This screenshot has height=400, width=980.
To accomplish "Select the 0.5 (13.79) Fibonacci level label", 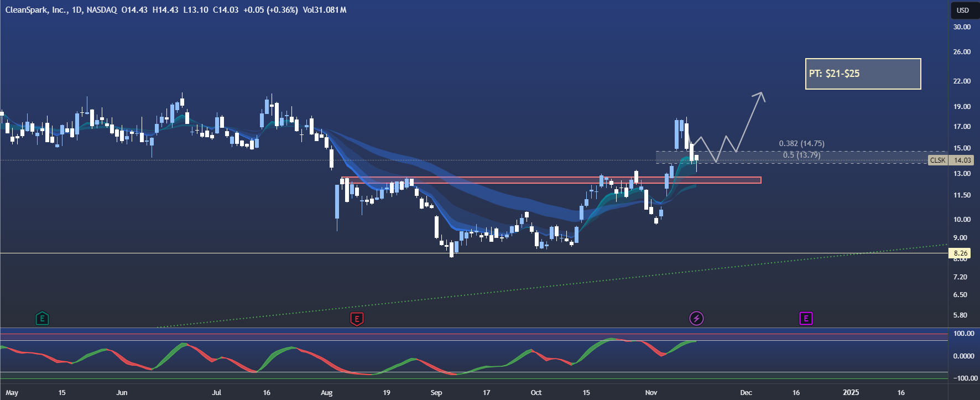I will click(801, 155).
